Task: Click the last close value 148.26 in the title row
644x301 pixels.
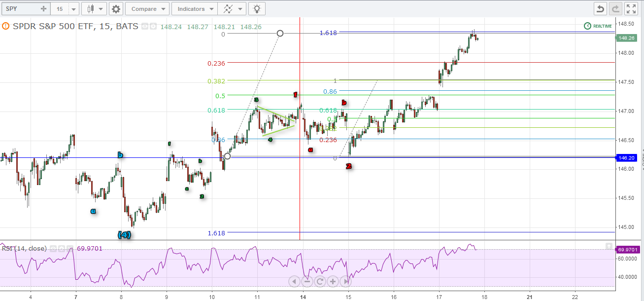Action: coord(251,27)
